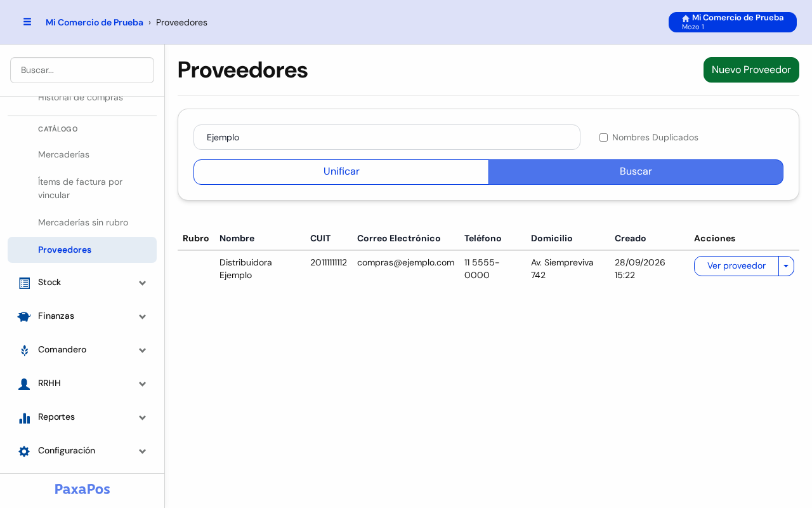Click the Configuración gear icon
812x508 pixels.
(24, 451)
